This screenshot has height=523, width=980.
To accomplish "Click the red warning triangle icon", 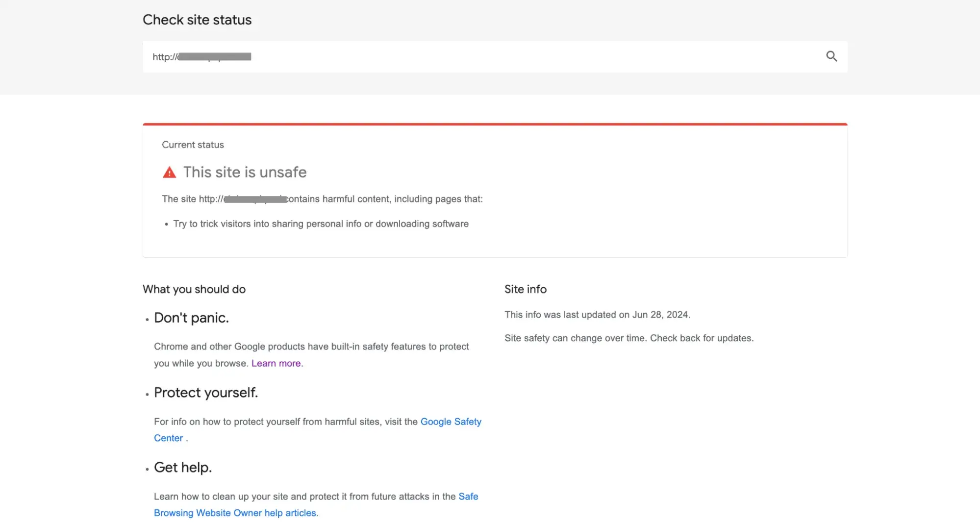I will [x=169, y=173].
